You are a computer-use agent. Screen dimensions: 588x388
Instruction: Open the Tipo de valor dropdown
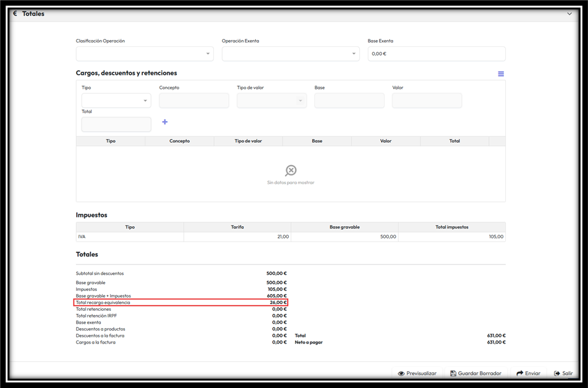[x=271, y=101]
